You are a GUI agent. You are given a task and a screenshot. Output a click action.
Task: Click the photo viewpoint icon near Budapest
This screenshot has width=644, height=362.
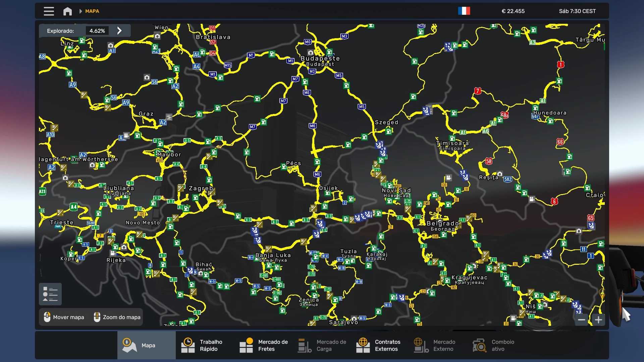click(311, 53)
